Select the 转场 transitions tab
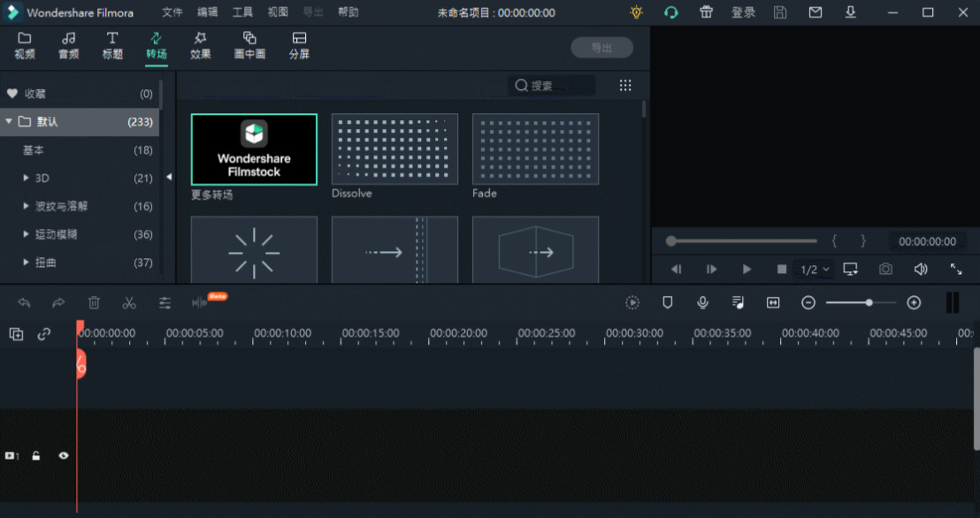980x518 pixels. tap(157, 46)
